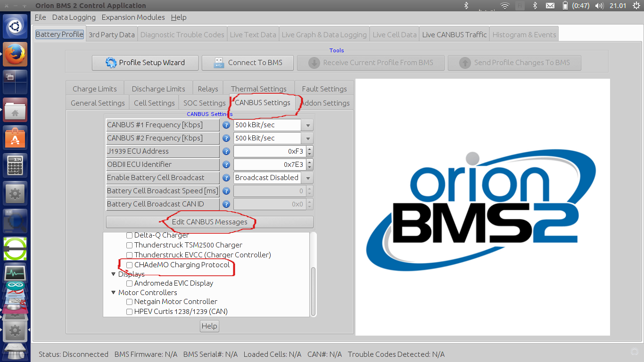Show help for Battery Cell Broadcast CAN ID
Viewport: 644px width, 362px height.
(x=226, y=204)
